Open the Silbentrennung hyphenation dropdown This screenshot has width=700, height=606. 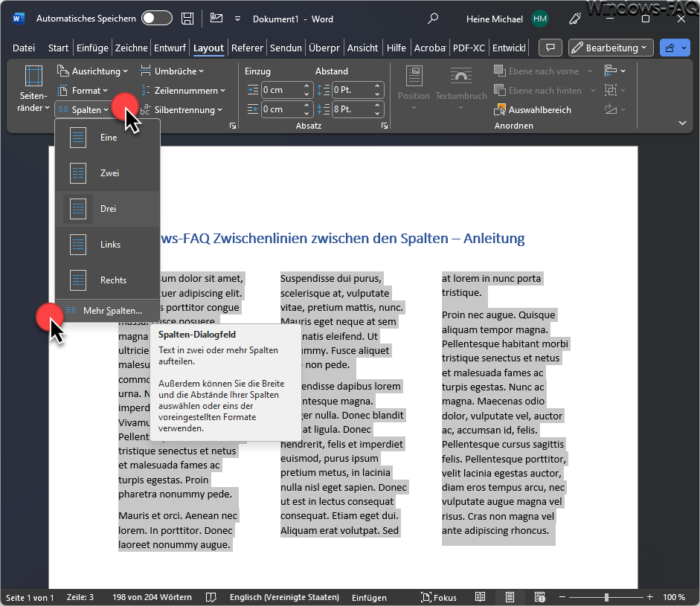click(x=181, y=110)
